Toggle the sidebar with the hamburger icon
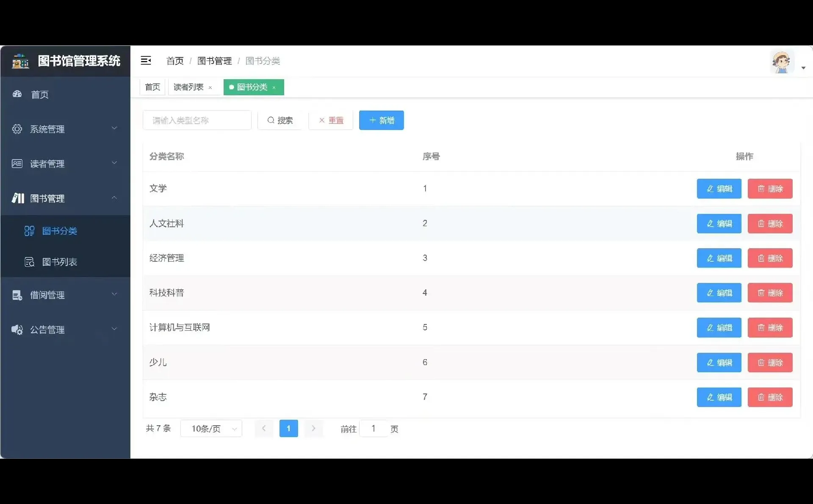The width and height of the screenshot is (813, 504). tap(146, 60)
